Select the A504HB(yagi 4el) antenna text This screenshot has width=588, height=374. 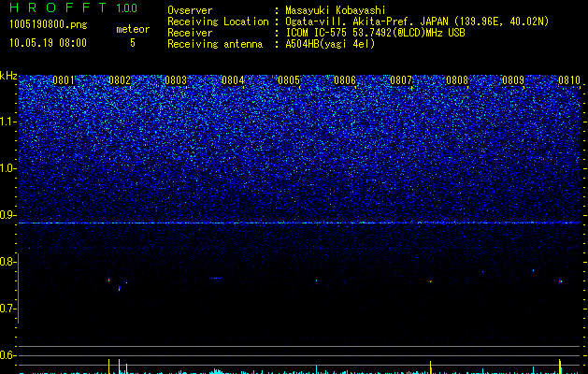point(330,44)
